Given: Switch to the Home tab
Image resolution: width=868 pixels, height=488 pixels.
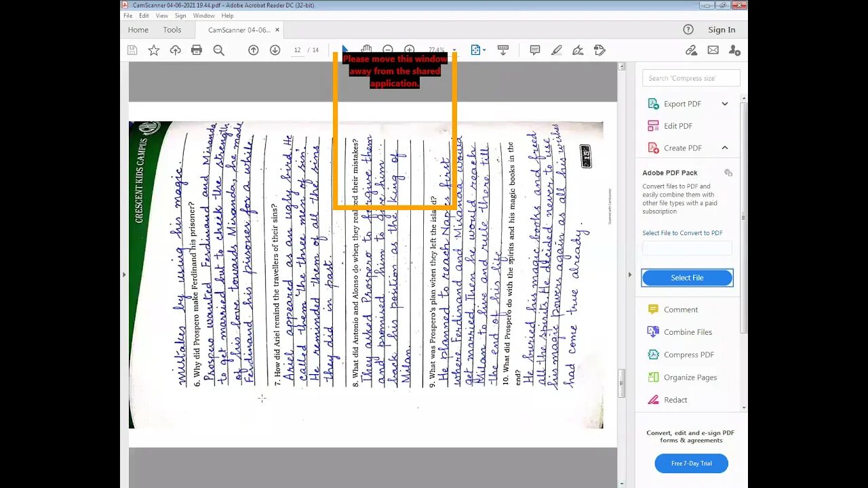Looking at the screenshot, I should coord(138,30).
